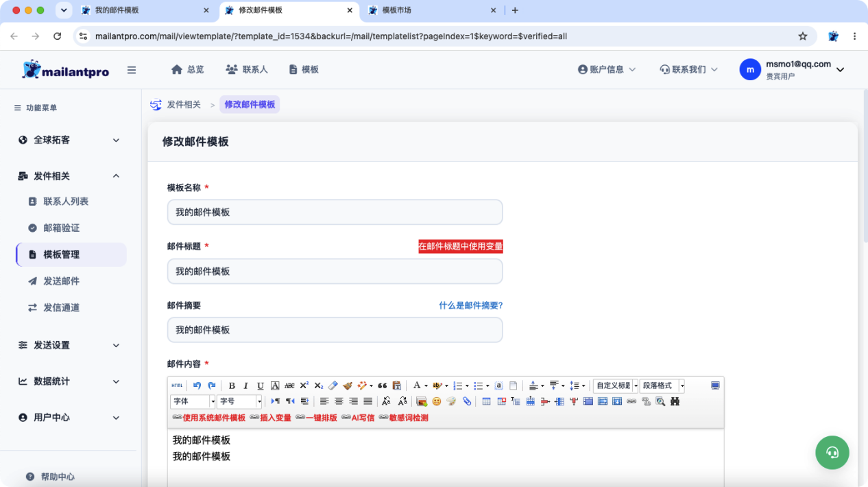Open 联系我们 dropdown in header
This screenshot has height=487, width=868.
pos(688,69)
